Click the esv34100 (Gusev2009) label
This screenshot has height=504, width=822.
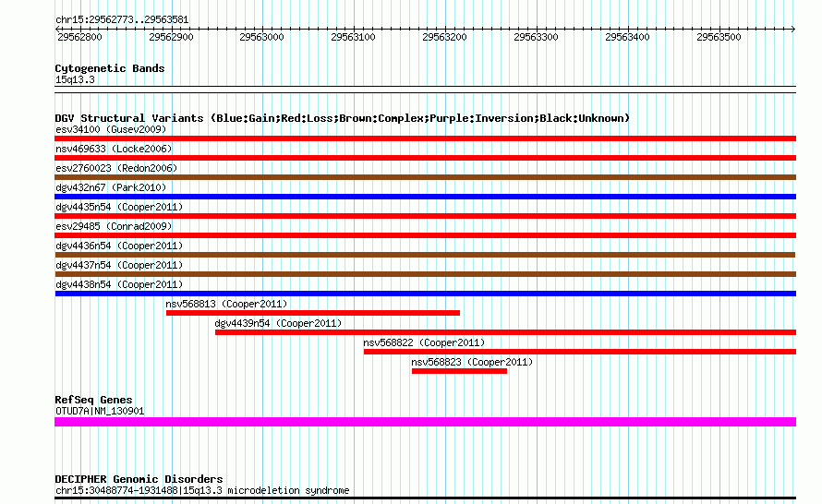111,129
